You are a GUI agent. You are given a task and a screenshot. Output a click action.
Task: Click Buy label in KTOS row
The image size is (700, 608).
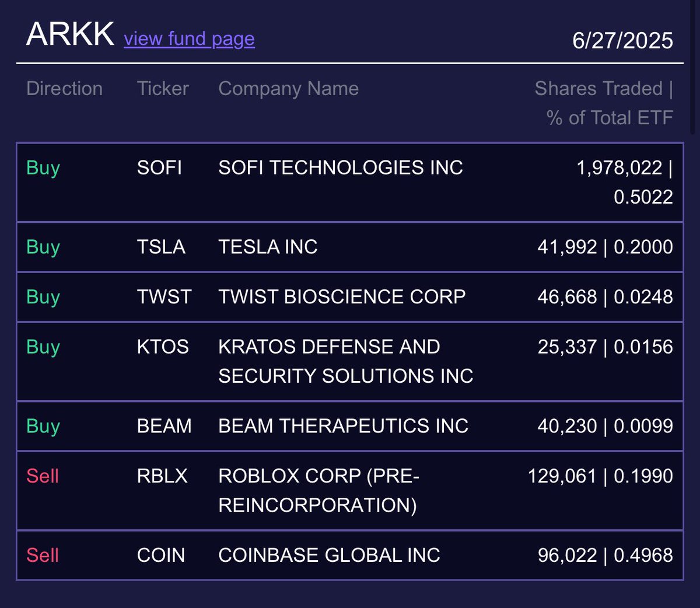coord(43,348)
